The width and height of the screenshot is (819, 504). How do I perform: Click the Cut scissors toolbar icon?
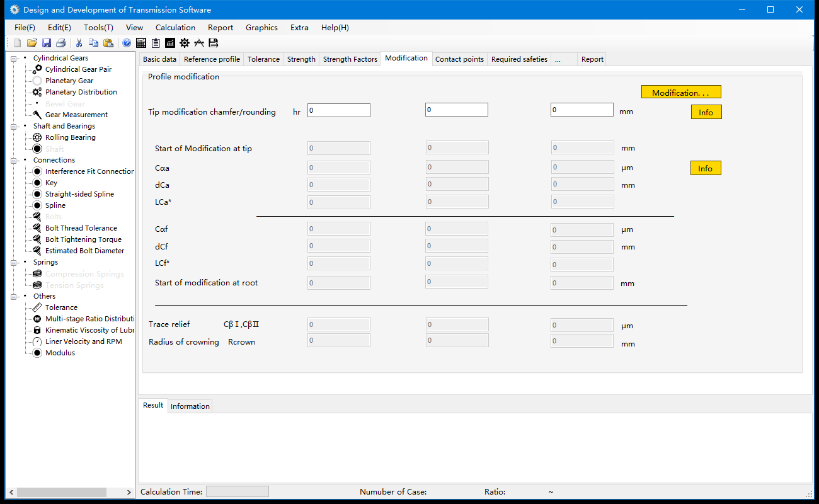(x=79, y=43)
